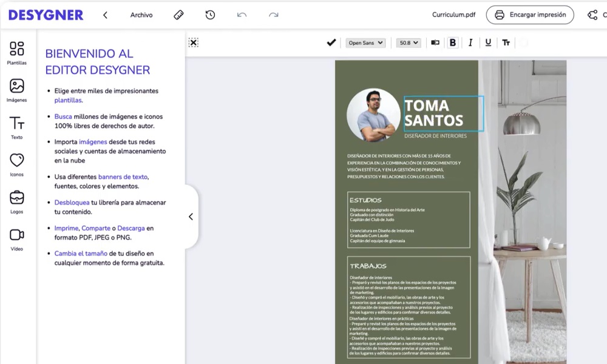Collapse the Bienvenido welcome panel

191,217
